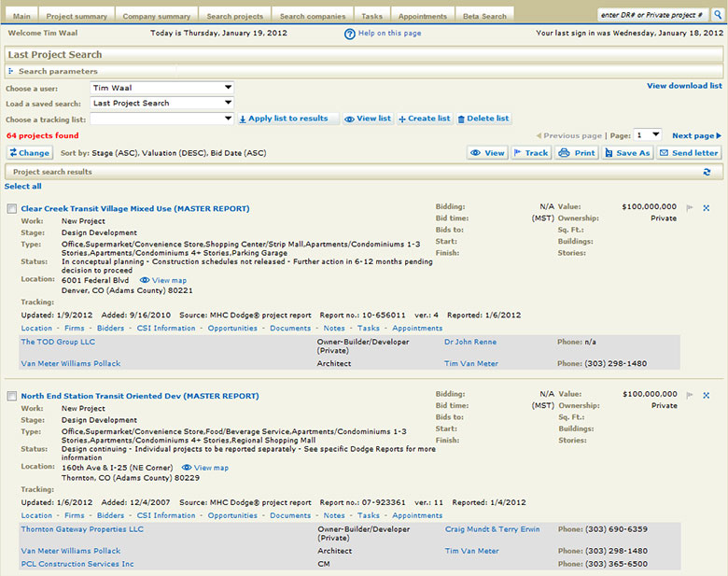Open the Load a saved search dropdown
The image size is (728, 576).
tap(161, 103)
